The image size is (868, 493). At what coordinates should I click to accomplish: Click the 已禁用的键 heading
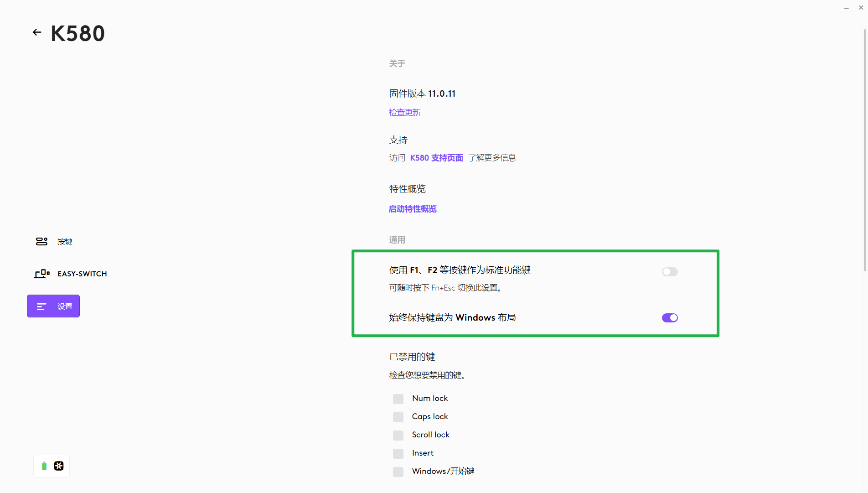[412, 357]
